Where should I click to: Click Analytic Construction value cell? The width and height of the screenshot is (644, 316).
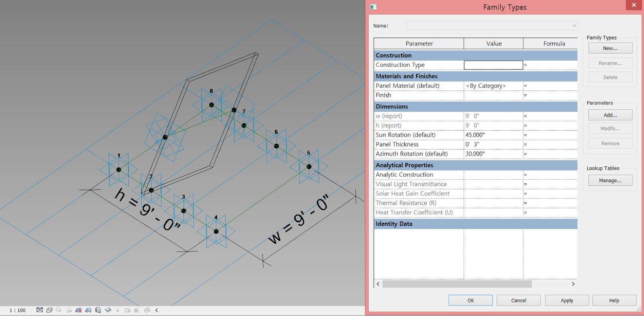493,175
